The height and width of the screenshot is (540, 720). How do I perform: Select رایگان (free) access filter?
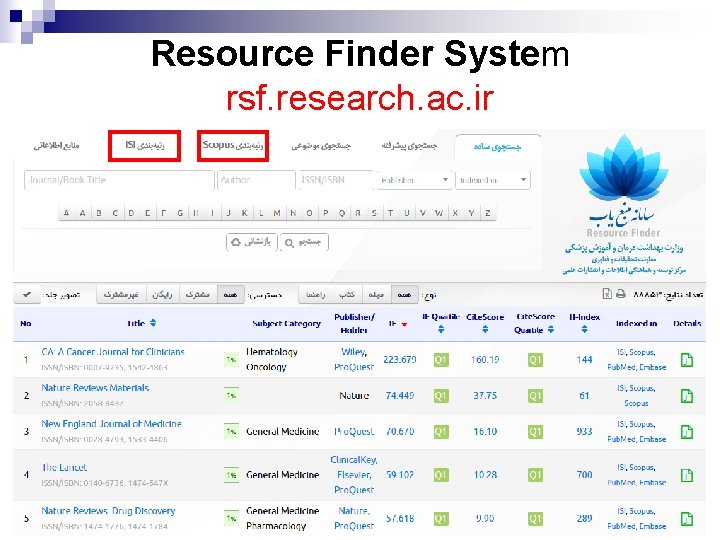click(x=162, y=294)
